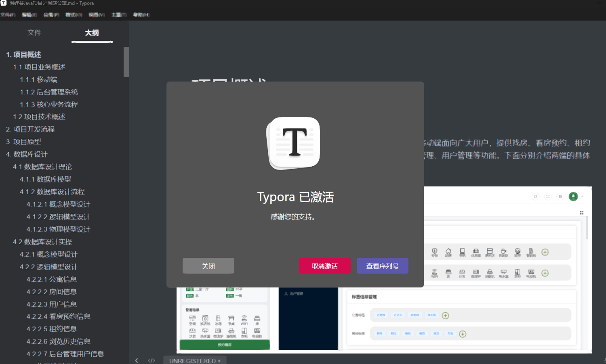
Task: Jump to 4.1.2.3 物理模型设计
Action: [58, 229]
